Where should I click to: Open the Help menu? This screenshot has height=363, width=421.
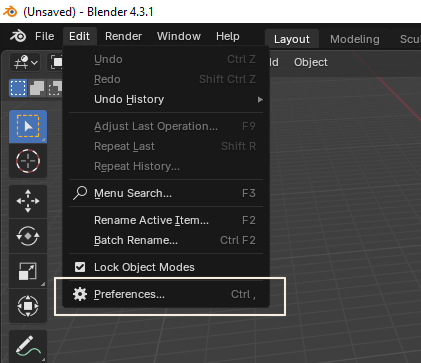coord(228,36)
